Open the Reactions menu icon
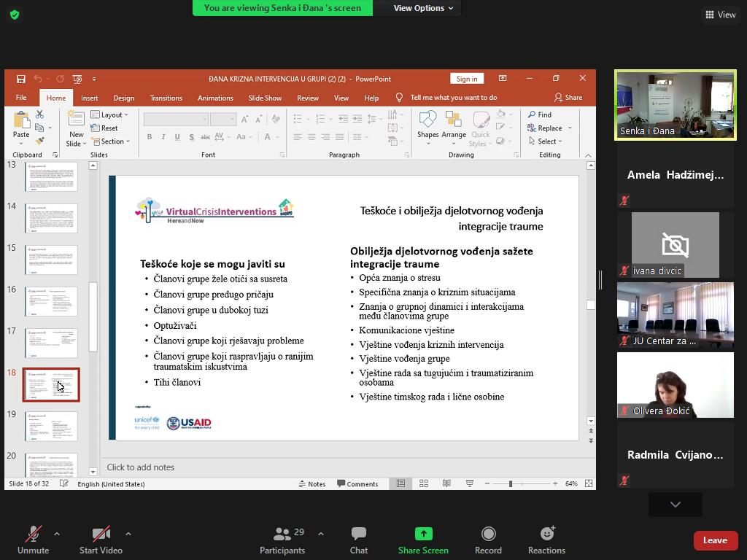Image resolution: width=747 pixels, height=560 pixels. (x=546, y=534)
